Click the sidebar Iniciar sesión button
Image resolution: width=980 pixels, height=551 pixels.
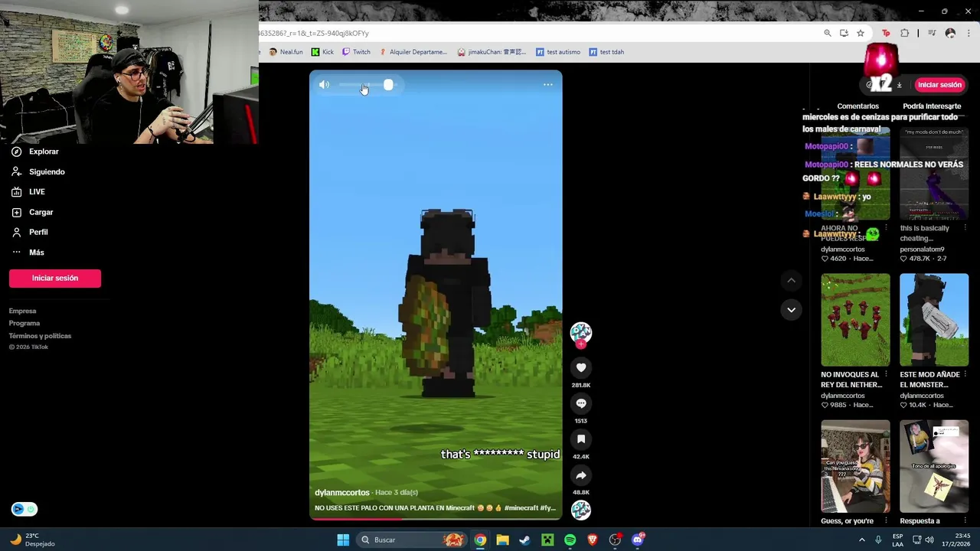click(x=55, y=278)
